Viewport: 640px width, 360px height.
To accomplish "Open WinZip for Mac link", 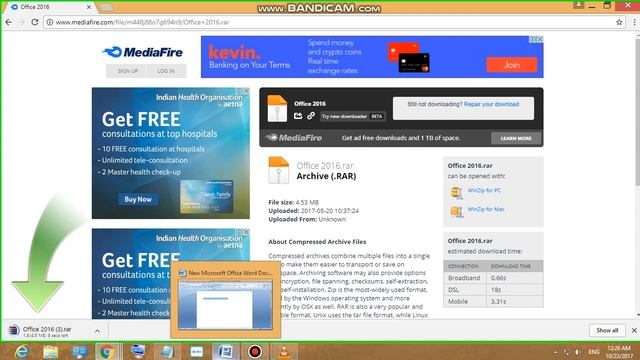I will point(486,209).
